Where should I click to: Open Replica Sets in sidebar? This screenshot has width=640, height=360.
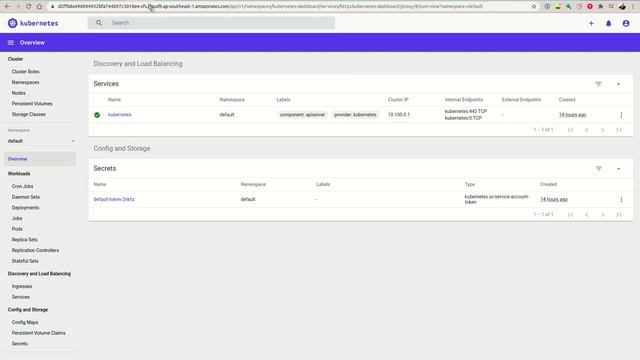(x=24, y=240)
